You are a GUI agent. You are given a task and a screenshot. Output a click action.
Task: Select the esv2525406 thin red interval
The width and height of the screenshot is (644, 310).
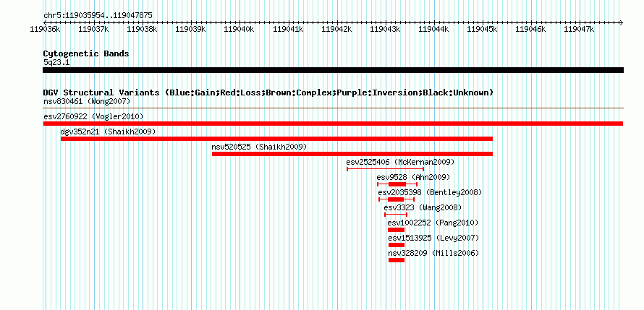click(385, 168)
